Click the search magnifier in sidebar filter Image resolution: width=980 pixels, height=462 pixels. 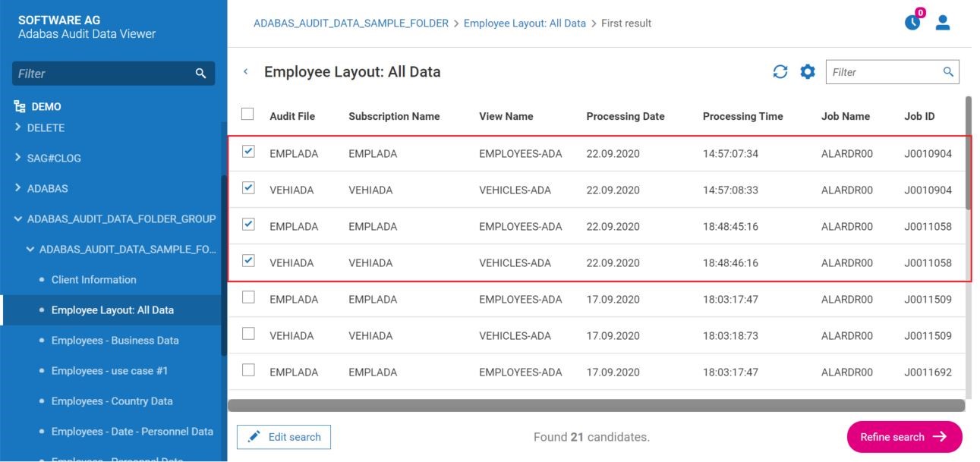pyautogui.click(x=200, y=73)
